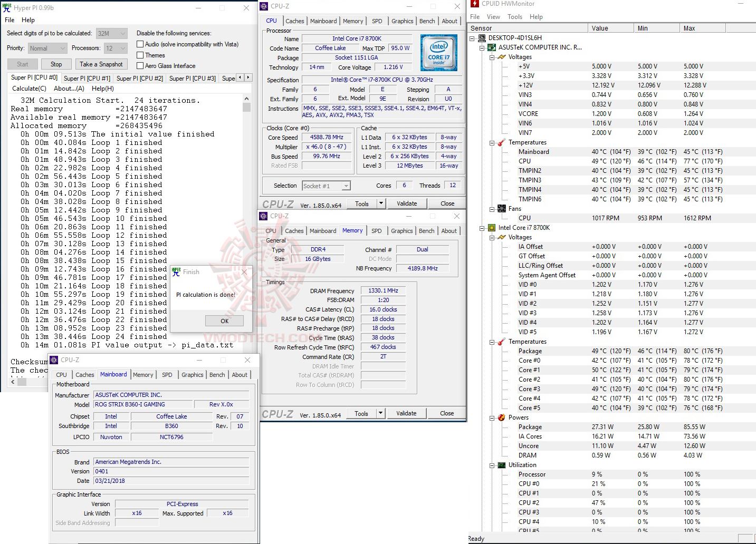
Task: Click Super PI log vertical scrollbar up arrow
Action: tap(246, 99)
